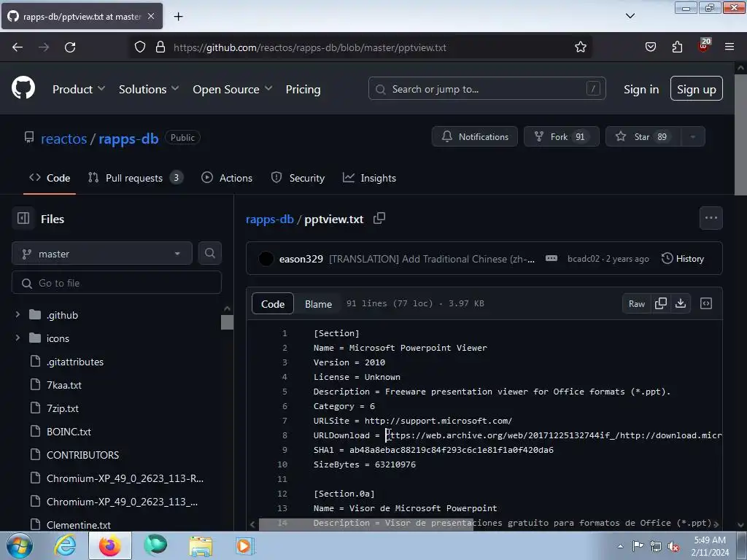This screenshot has height=560, width=747.
Task: Open the rapps-db breadcrumb link
Action: (269, 219)
